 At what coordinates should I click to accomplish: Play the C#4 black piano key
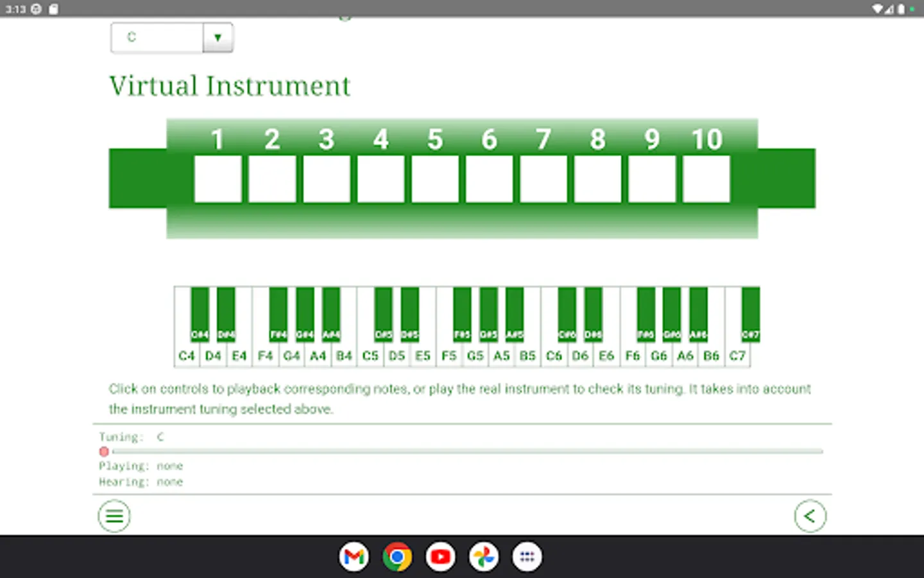click(x=200, y=314)
